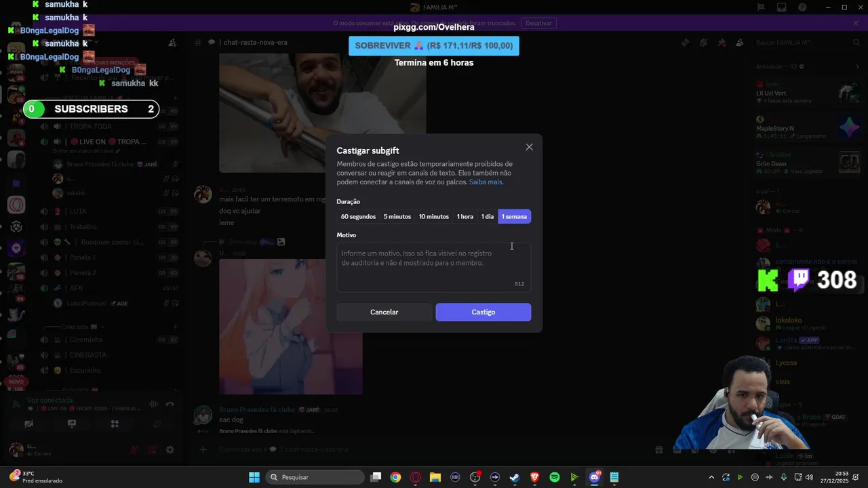Join the Panela 2 voice channel
The image size is (868, 488).
110,273
